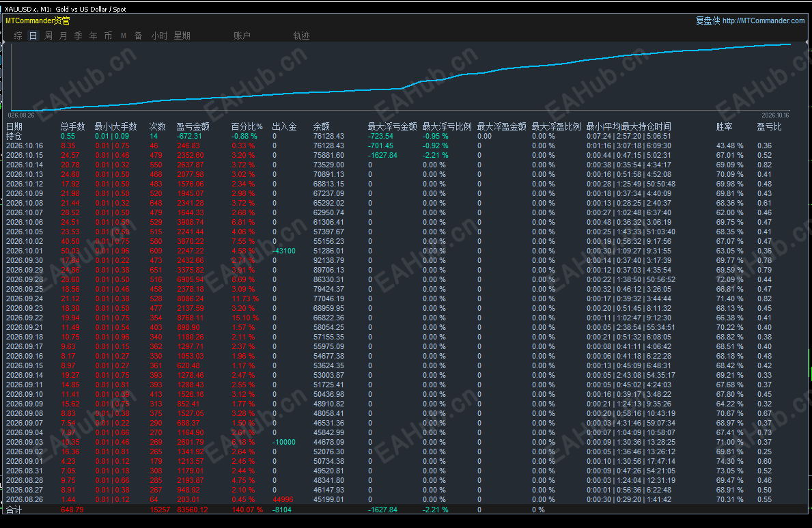Click the open position loss -672.31
Image resolution: width=812 pixels, height=528 pixels.
[x=189, y=137]
